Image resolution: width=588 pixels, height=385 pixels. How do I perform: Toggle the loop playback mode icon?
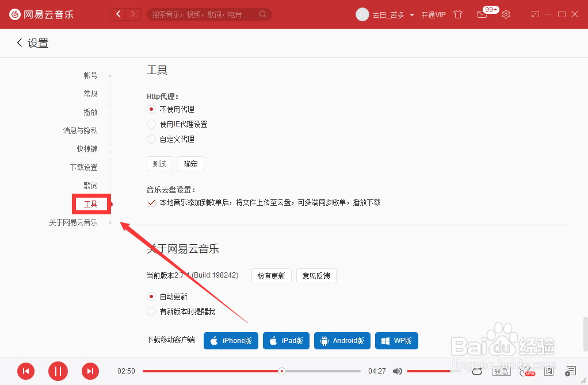[x=477, y=371]
